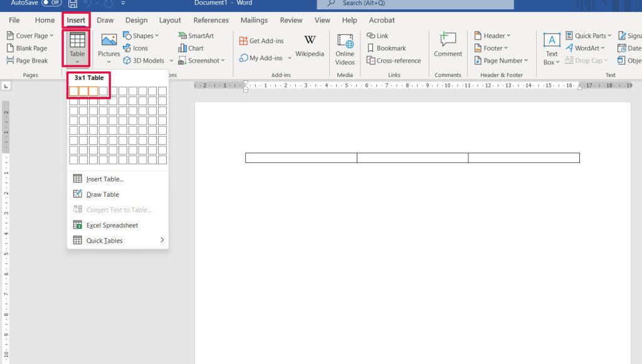Insert Icons from the ribbon

135,48
